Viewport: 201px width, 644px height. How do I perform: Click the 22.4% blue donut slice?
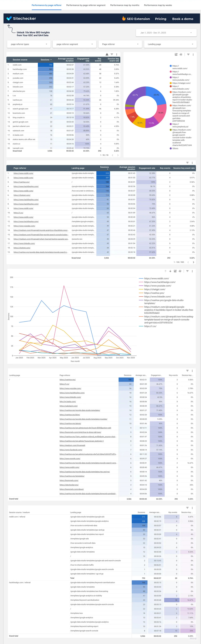(x=156, y=95)
